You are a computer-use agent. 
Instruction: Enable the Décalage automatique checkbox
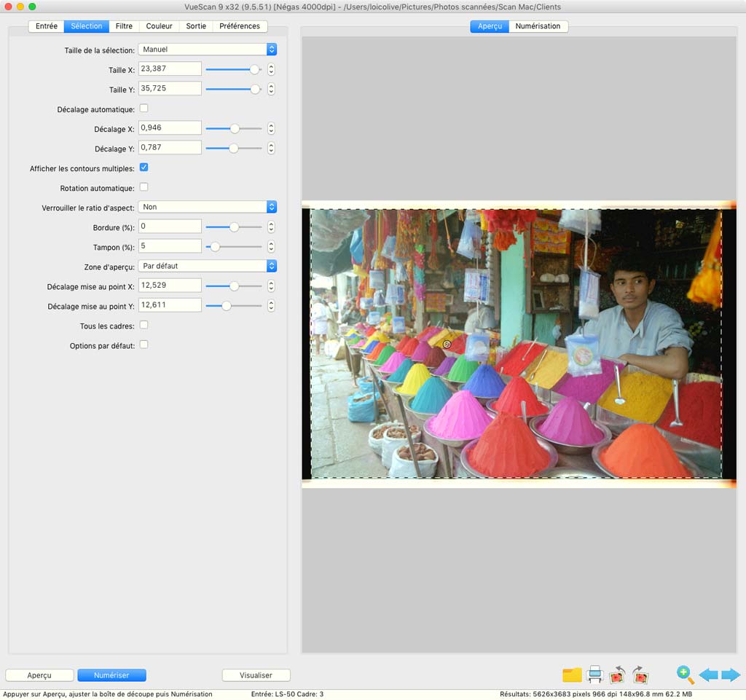[144, 109]
